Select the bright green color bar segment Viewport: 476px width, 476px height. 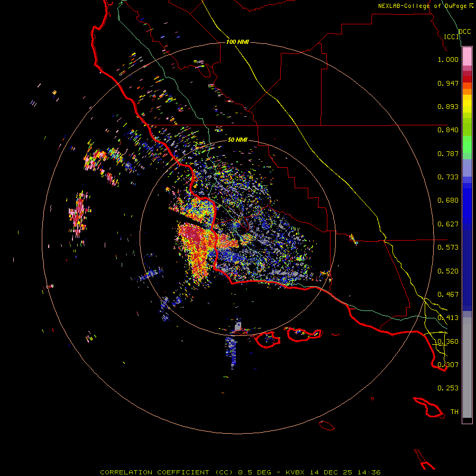[x=467, y=144]
